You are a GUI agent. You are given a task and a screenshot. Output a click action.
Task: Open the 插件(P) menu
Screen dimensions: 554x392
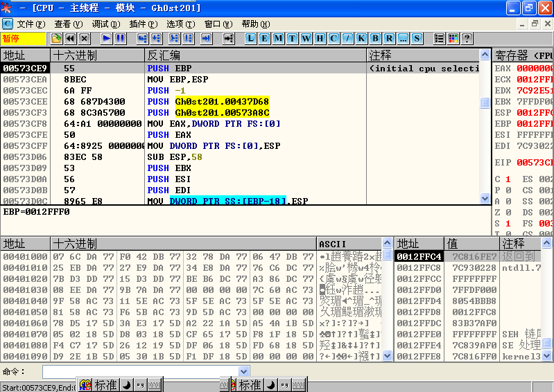click(143, 24)
